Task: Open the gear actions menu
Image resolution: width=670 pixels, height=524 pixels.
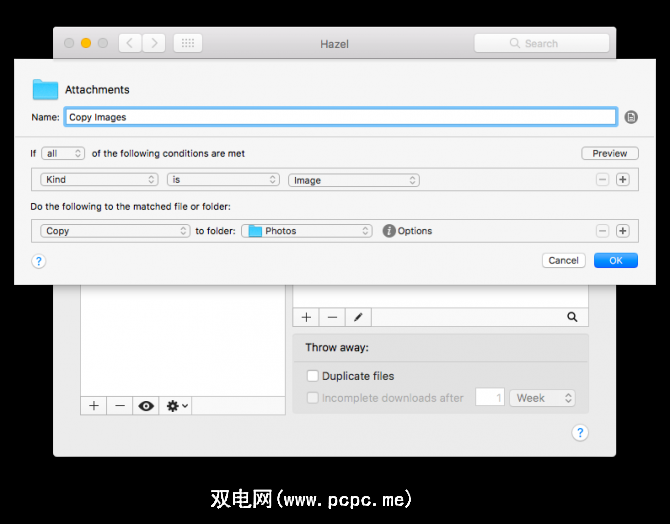Action: click(176, 406)
